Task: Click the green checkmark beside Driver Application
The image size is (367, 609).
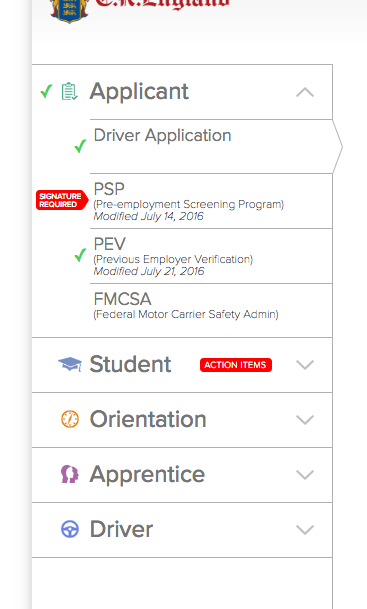Action: click(80, 146)
